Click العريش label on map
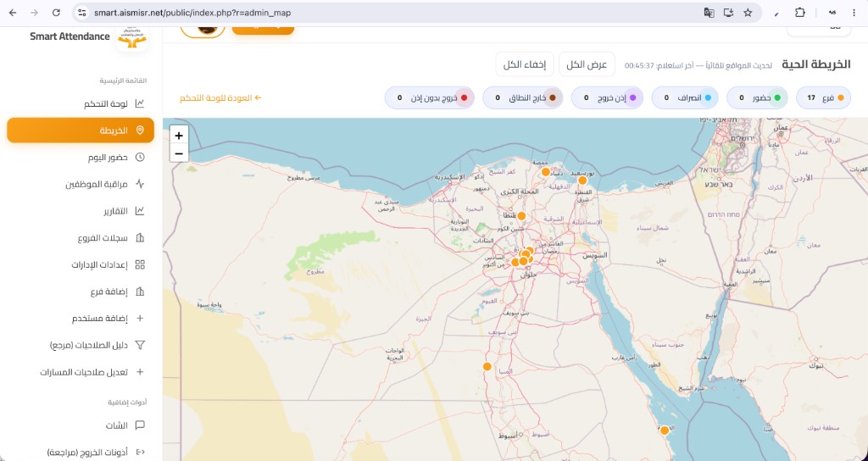The width and height of the screenshot is (868, 461). click(663, 183)
